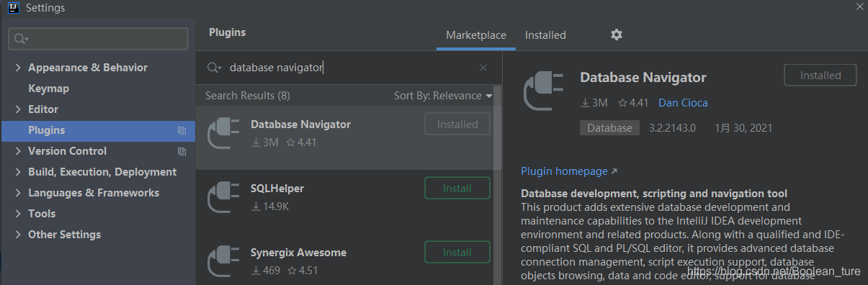This screenshot has width=868, height=285.
Task: Click the copy icon beside Version Control
Action: click(182, 152)
